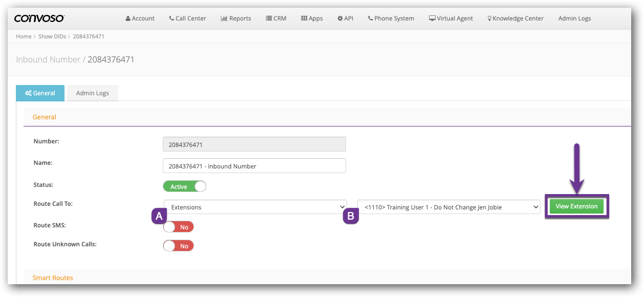
Task: Open the Route Call To Extensions dropdown
Action: tap(255, 207)
